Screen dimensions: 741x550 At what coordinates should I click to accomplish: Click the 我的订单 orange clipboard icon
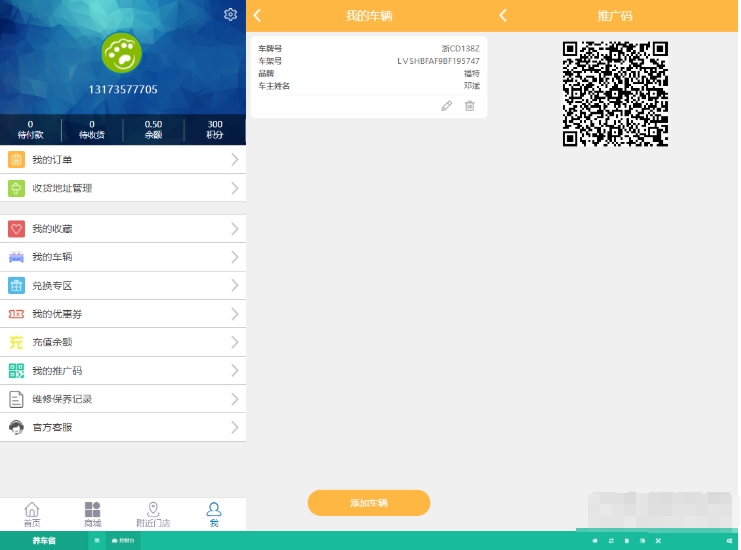16,160
